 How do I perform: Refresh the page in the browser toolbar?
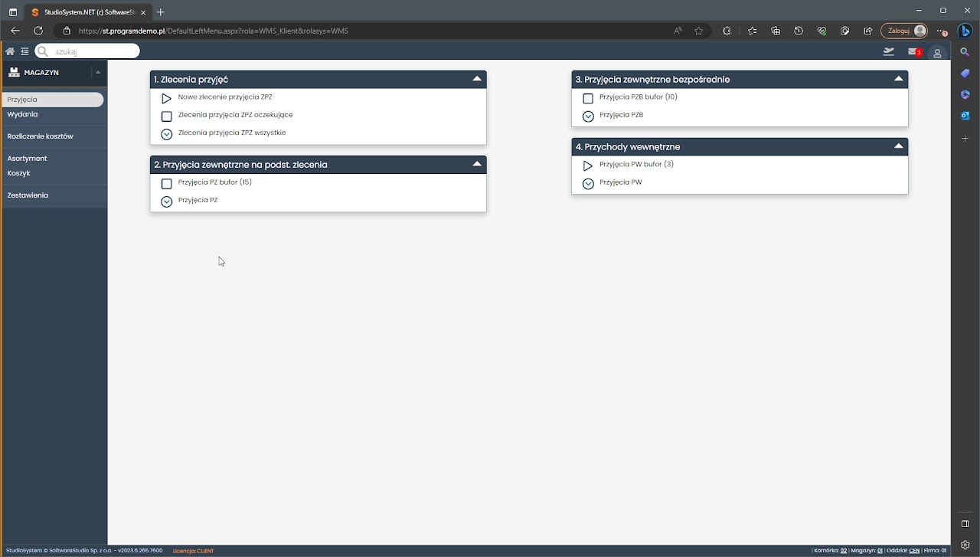click(38, 31)
